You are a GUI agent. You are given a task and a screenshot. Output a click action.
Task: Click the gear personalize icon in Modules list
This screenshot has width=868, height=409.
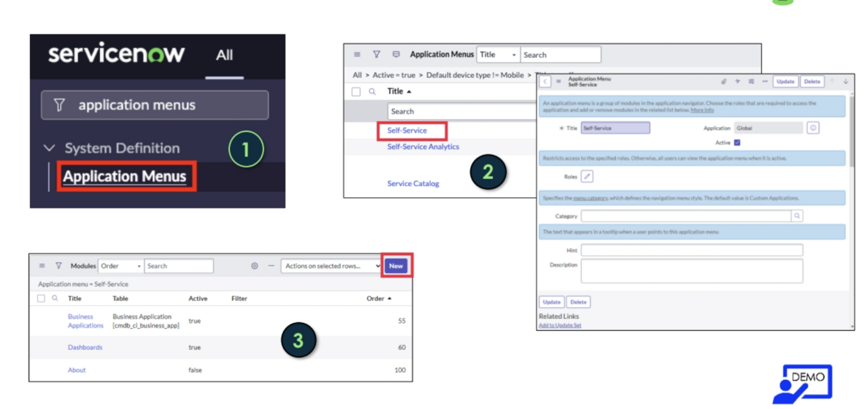[x=254, y=266]
